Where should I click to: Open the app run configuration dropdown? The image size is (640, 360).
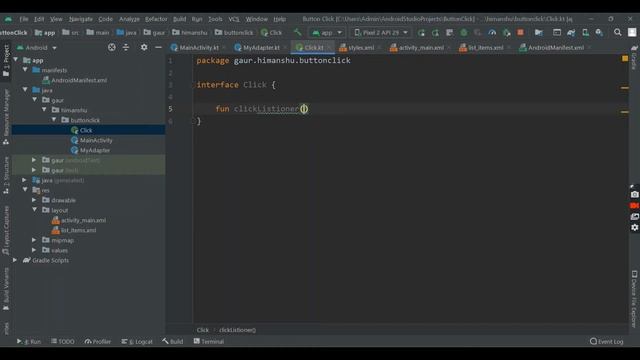(x=327, y=33)
